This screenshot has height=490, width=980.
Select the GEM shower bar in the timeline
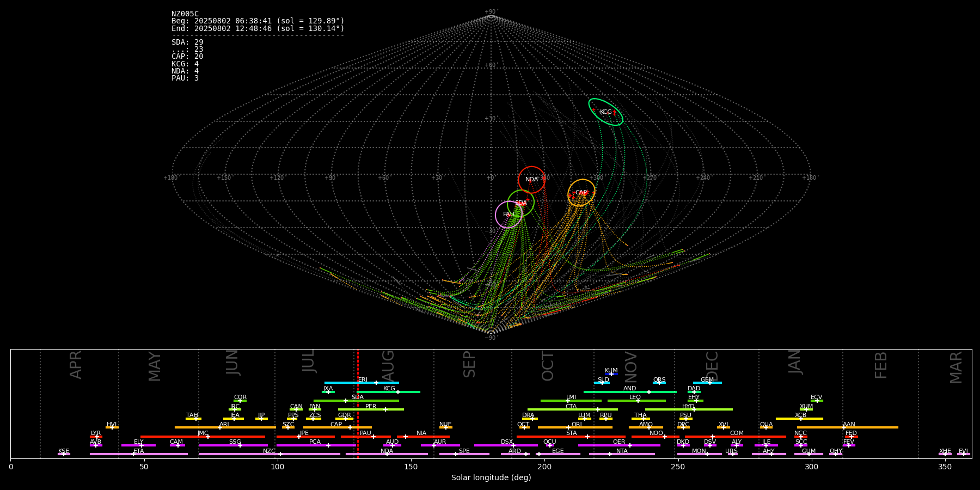click(707, 383)
